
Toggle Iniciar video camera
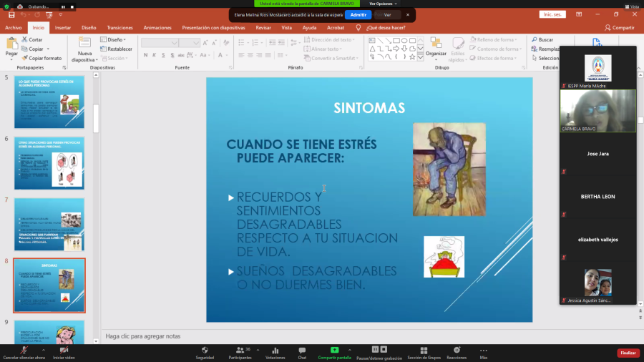(x=64, y=350)
